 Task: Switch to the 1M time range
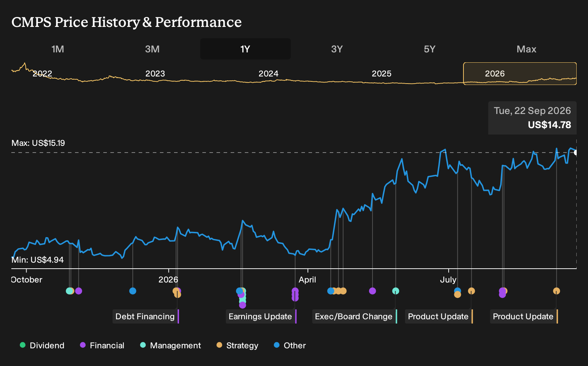tap(58, 49)
